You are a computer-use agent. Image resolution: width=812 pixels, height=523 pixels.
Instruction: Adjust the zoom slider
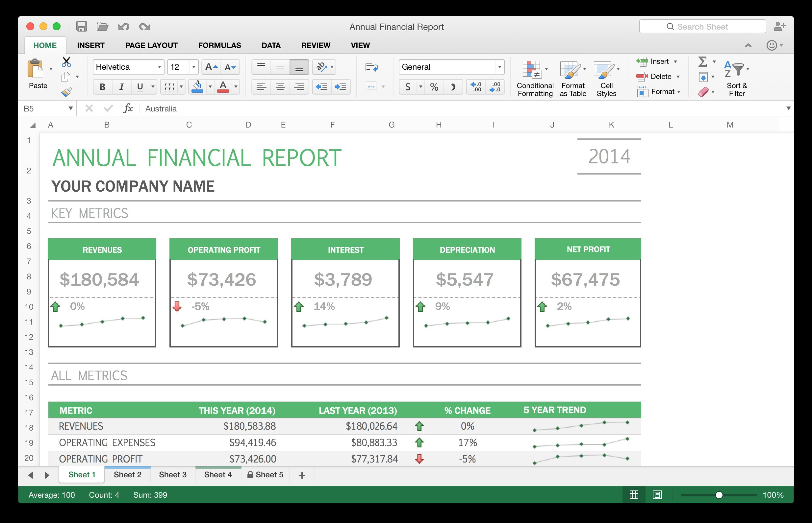[719, 495]
